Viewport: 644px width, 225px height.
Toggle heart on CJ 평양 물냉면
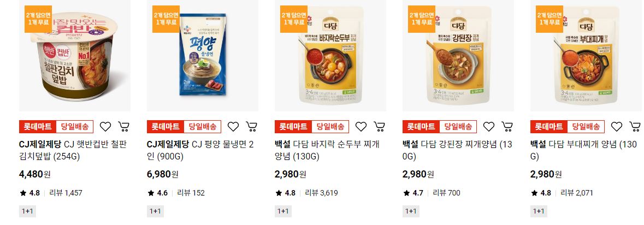(x=233, y=127)
